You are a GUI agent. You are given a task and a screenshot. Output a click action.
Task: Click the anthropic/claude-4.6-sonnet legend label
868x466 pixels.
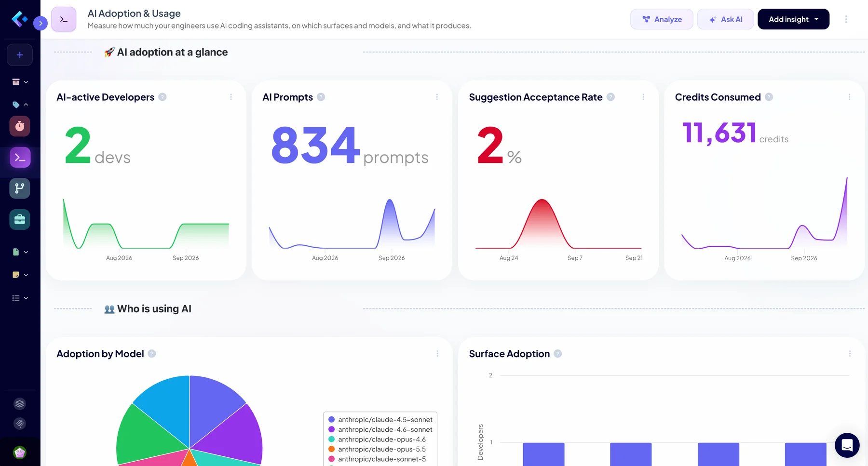(385, 429)
